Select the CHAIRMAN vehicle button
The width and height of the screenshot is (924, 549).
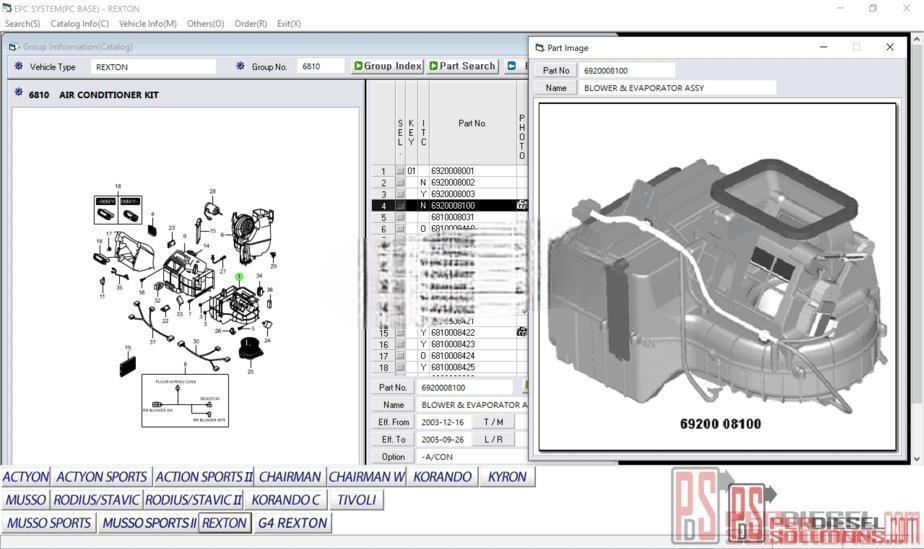(x=290, y=477)
